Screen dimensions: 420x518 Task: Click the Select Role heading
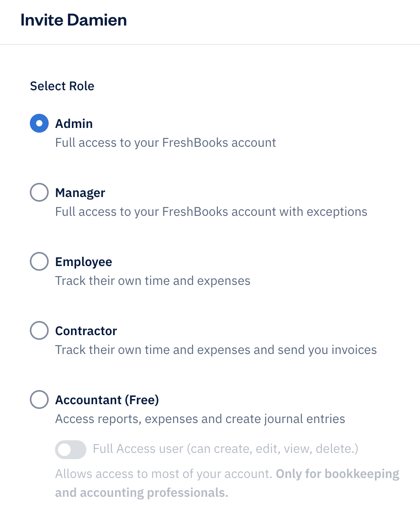tap(62, 86)
